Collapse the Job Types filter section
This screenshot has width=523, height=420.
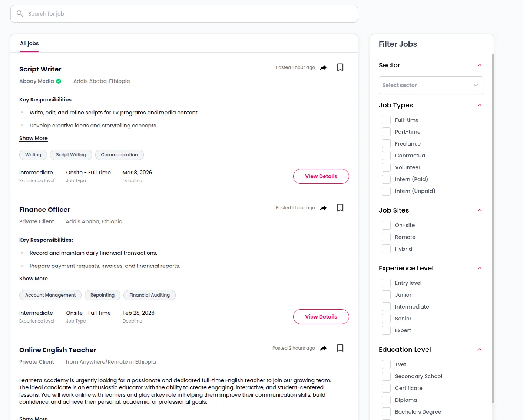point(479,105)
